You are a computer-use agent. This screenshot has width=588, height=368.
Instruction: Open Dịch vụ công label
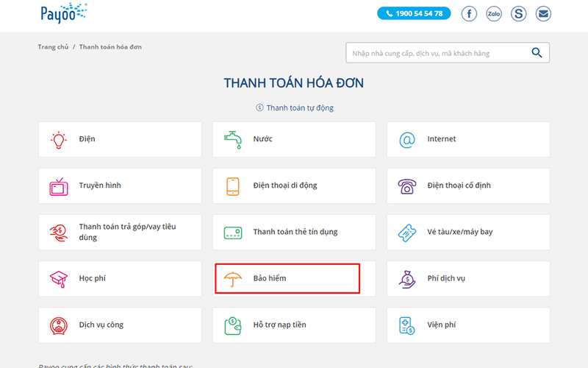point(101,325)
